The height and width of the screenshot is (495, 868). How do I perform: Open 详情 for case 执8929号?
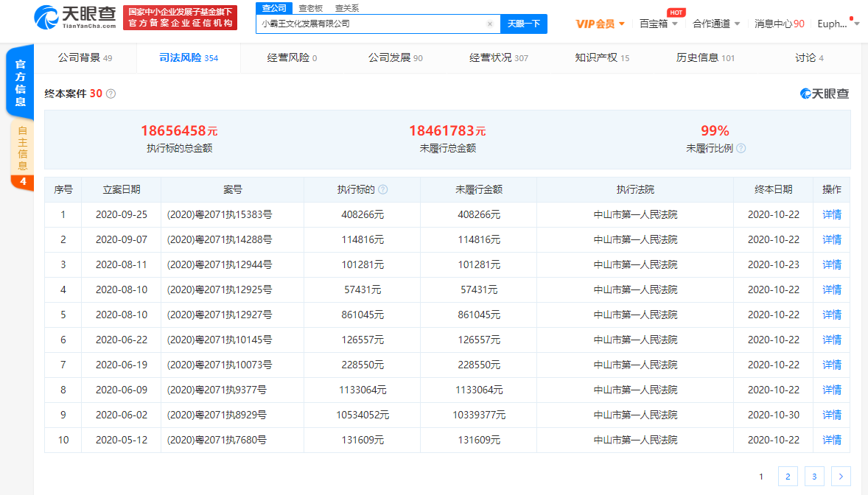click(x=831, y=415)
